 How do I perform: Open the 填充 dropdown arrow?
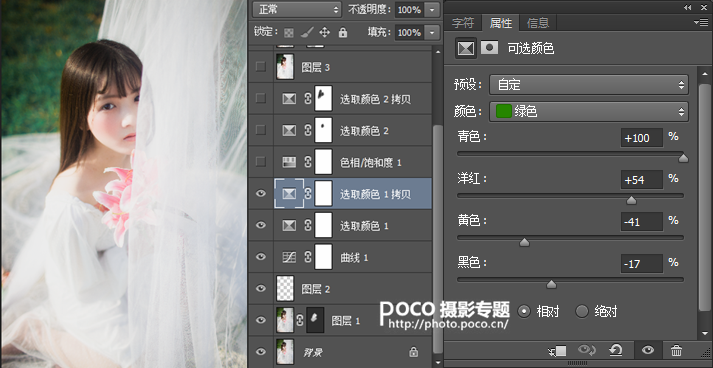pos(432,33)
